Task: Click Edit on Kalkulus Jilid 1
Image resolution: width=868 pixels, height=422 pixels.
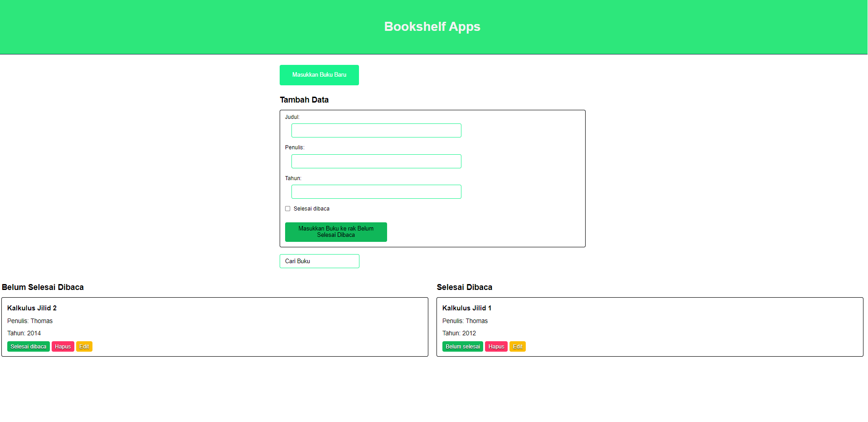Action: [x=517, y=346]
